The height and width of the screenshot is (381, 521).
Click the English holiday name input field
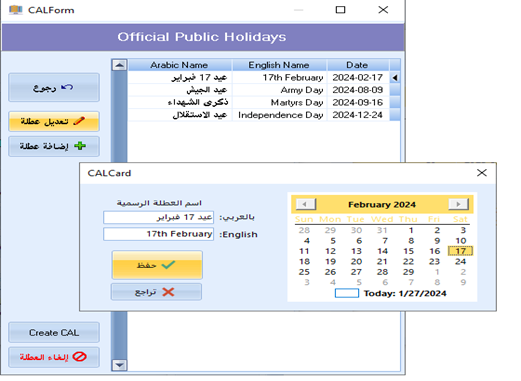[x=159, y=234]
